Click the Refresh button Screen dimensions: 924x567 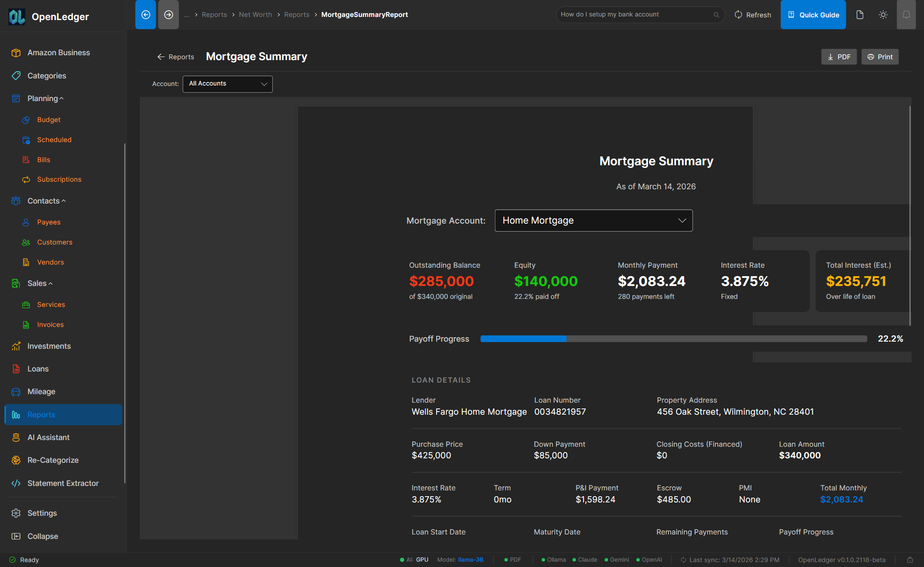[x=752, y=14]
